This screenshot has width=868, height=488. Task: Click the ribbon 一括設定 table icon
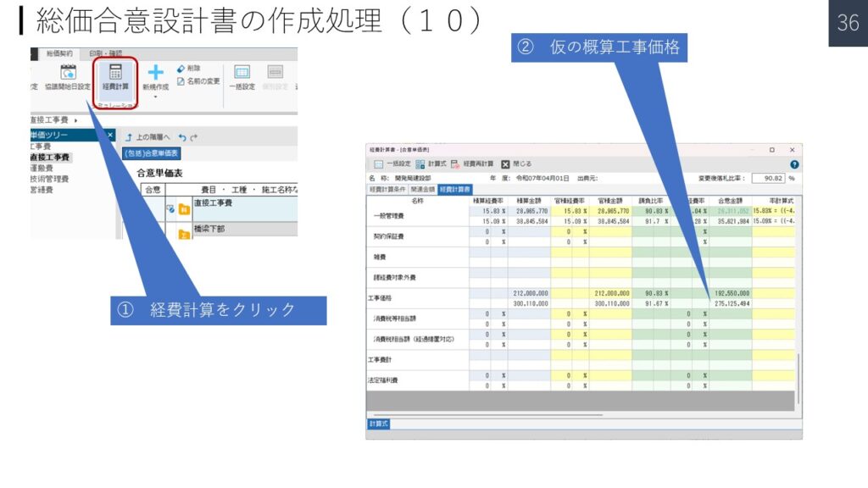242,73
